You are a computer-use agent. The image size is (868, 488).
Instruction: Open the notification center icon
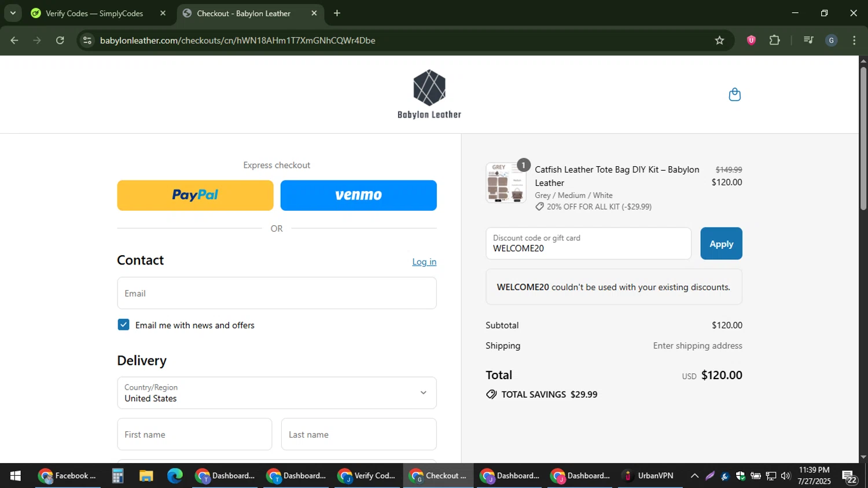click(849, 476)
